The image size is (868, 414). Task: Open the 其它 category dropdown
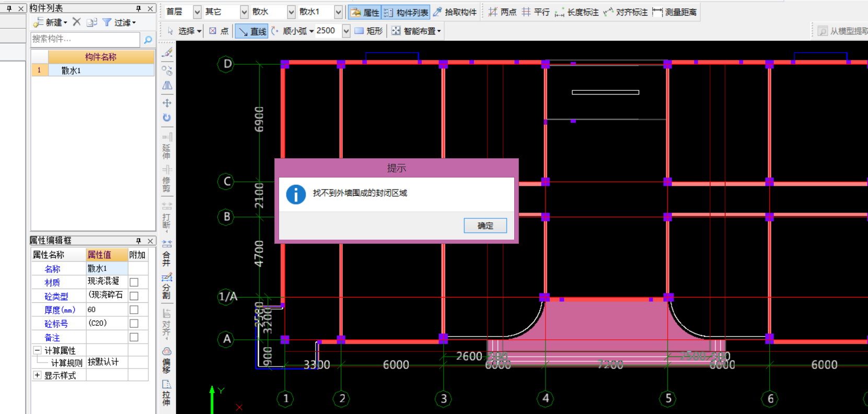pyautogui.click(x=244, y=11)
